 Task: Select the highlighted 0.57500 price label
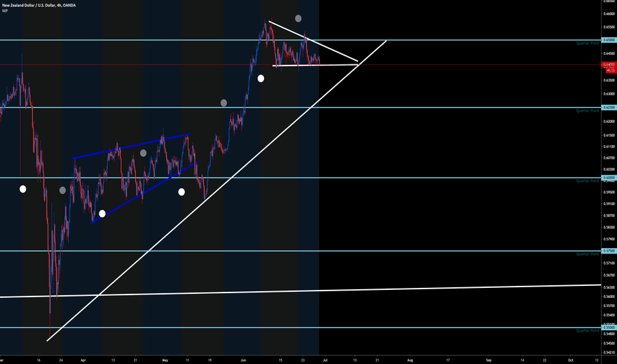pyautogui.click(x=609, y=251)
